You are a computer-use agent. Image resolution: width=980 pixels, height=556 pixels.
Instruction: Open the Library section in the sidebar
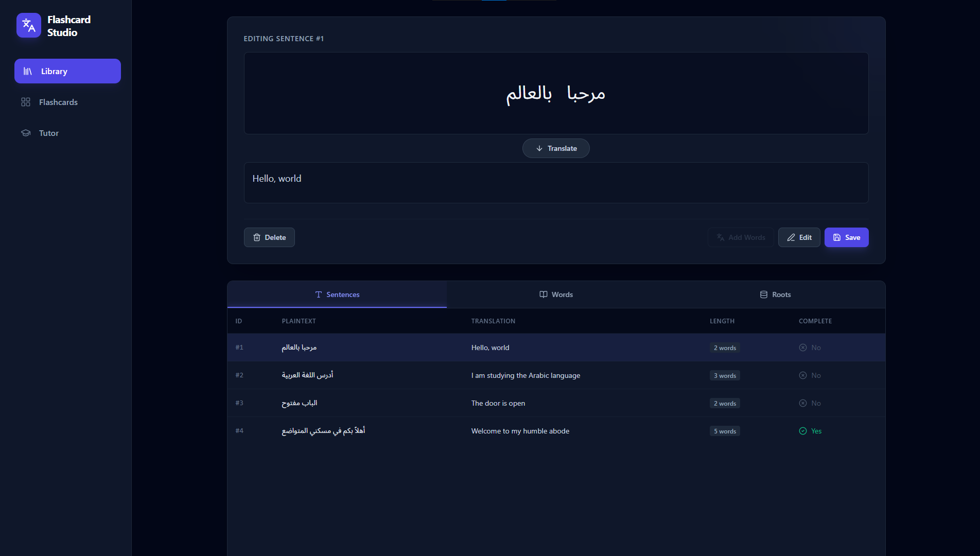tap(67, 71)
